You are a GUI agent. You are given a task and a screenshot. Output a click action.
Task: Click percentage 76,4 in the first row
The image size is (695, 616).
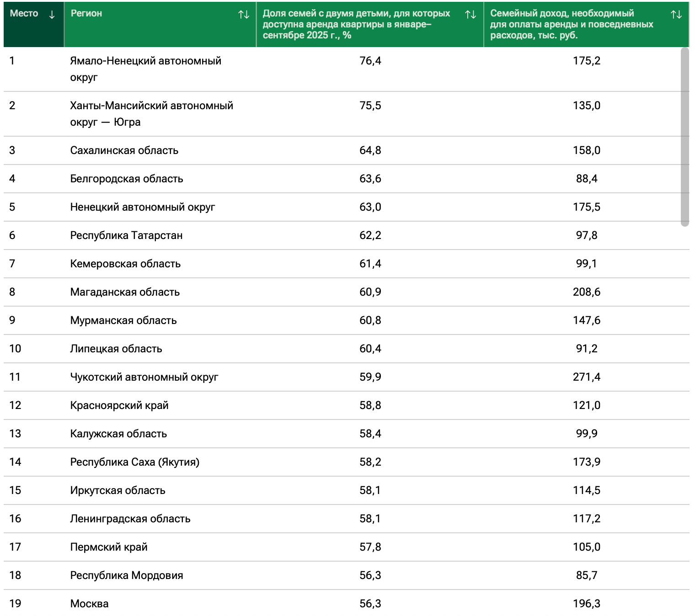370,61
